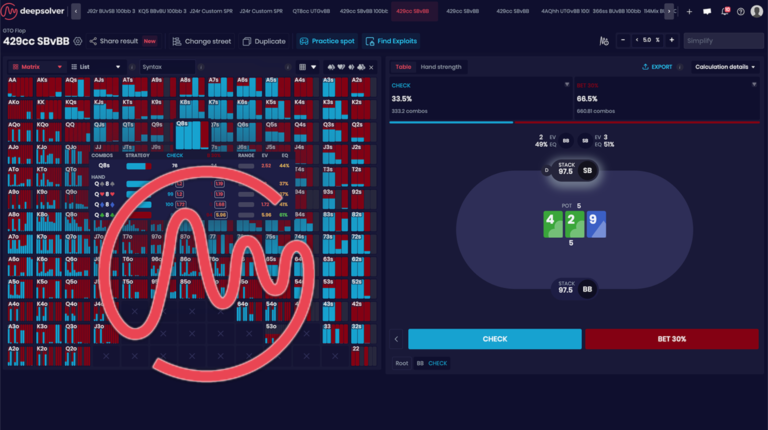The image size is (768, 430).
Task: Click the Practice spot button
Action: [327, 41]
